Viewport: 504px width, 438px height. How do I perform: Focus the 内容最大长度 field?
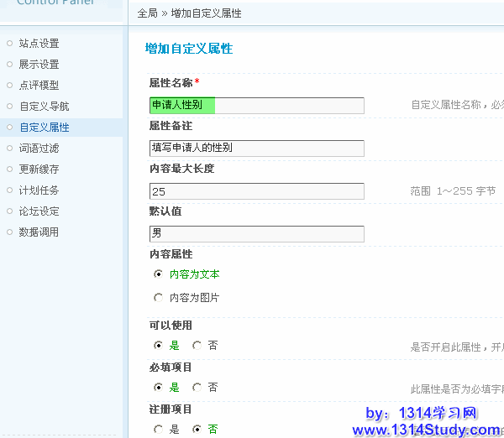256,191
